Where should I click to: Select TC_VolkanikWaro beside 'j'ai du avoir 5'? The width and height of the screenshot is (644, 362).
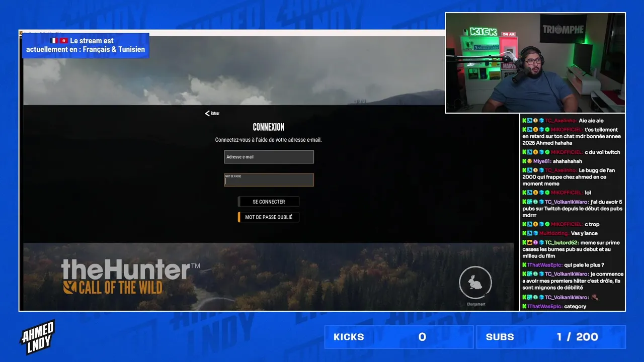click(x=567, y=202)
